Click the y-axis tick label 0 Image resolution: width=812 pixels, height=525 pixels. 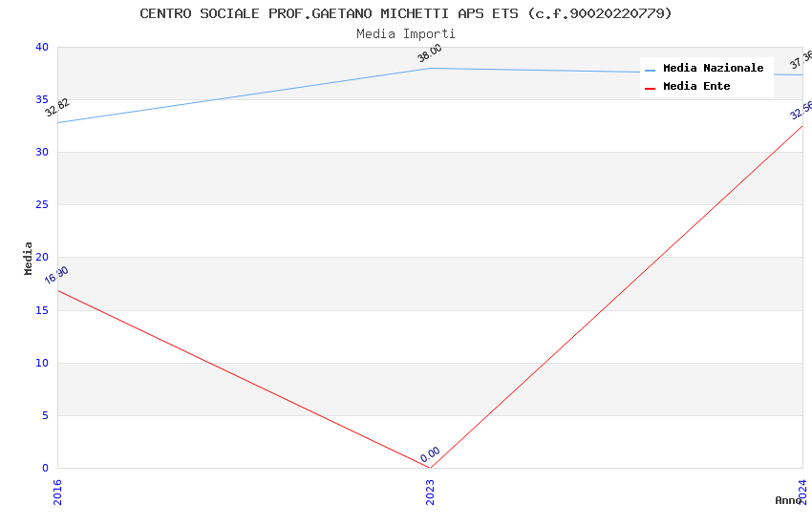point(46,468)
